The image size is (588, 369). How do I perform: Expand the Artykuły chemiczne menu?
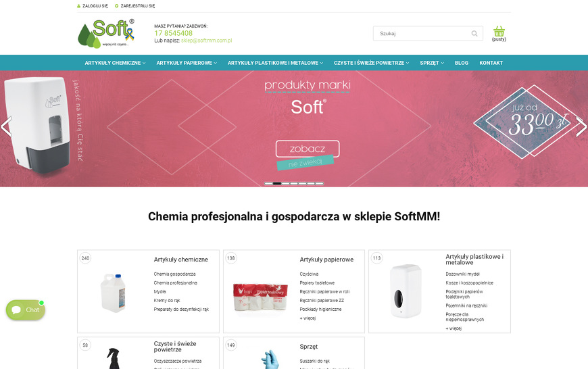pos(115,63)
